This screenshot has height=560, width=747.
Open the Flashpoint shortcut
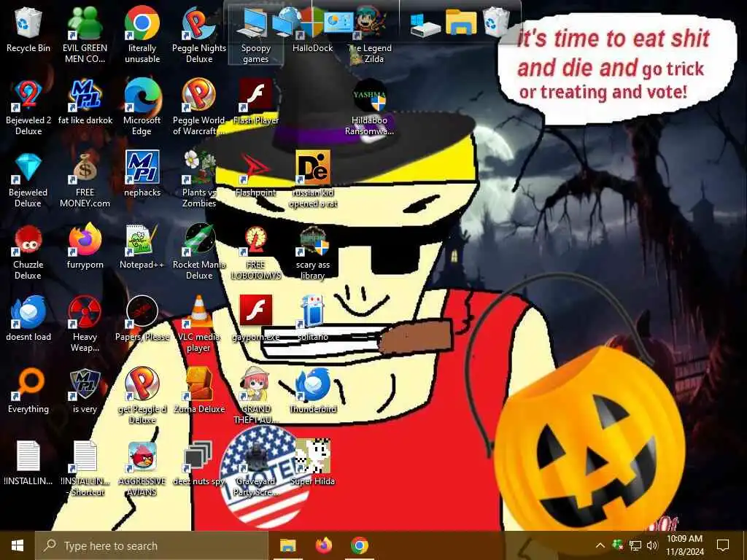[256, 174]
